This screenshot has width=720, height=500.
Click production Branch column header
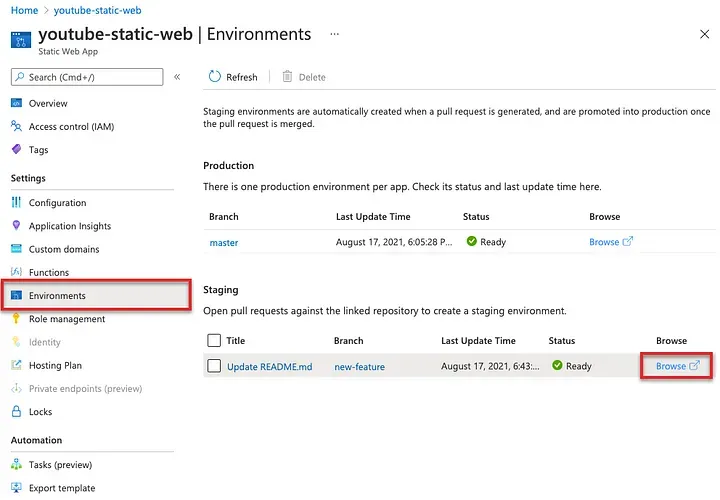click(x=224, y=217)
